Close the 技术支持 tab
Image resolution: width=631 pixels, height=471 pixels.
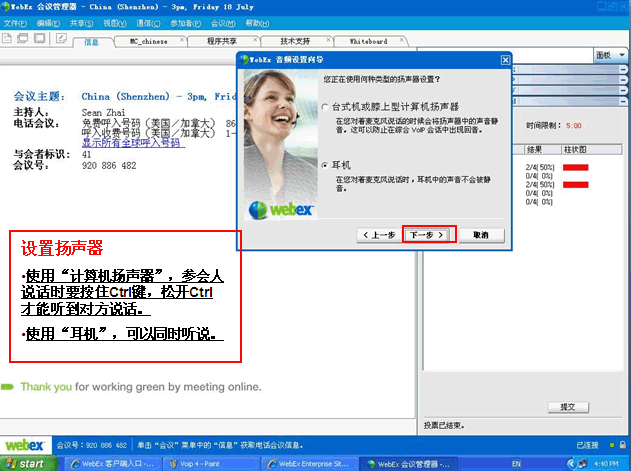tap(328, 40)
